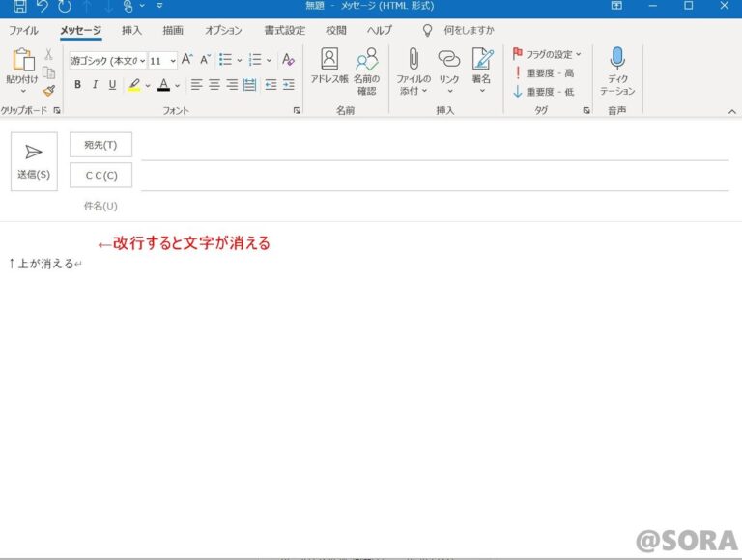Clear all formatting with eraser A icon

(x=288, y=60)
